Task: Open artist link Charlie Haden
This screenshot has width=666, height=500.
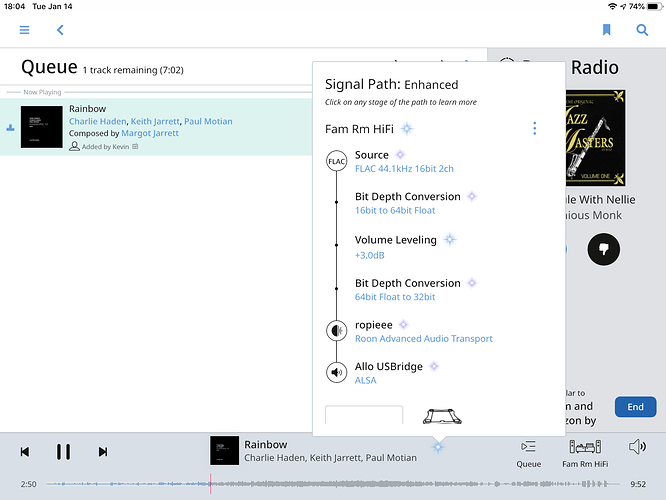Action: 98,121
